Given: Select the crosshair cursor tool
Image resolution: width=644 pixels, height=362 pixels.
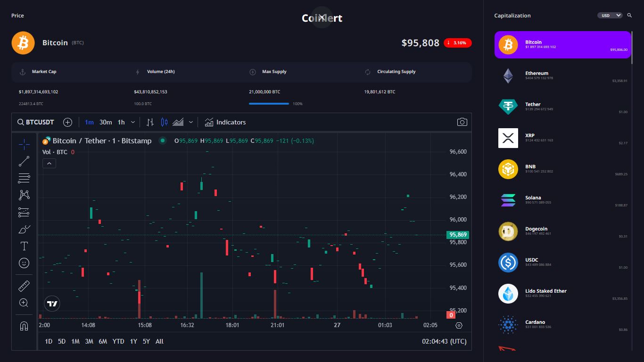Looking at the screenshot, I should pos(24,144).
